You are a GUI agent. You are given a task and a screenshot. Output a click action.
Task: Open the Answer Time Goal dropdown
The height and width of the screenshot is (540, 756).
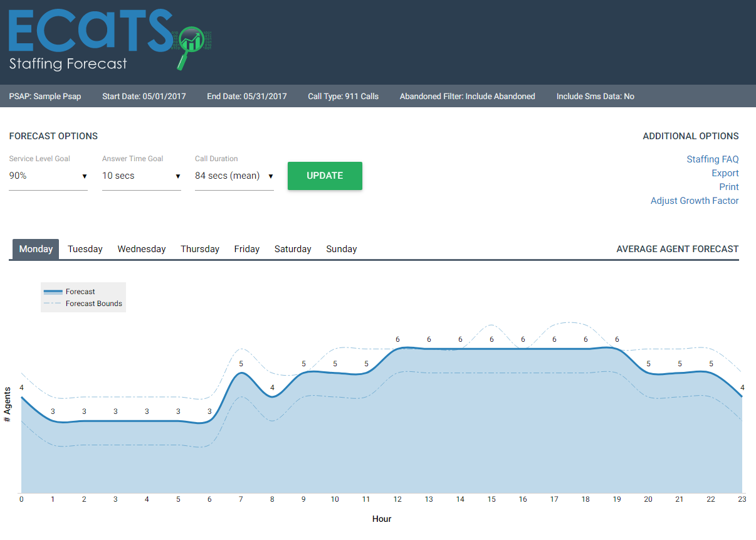141,176
